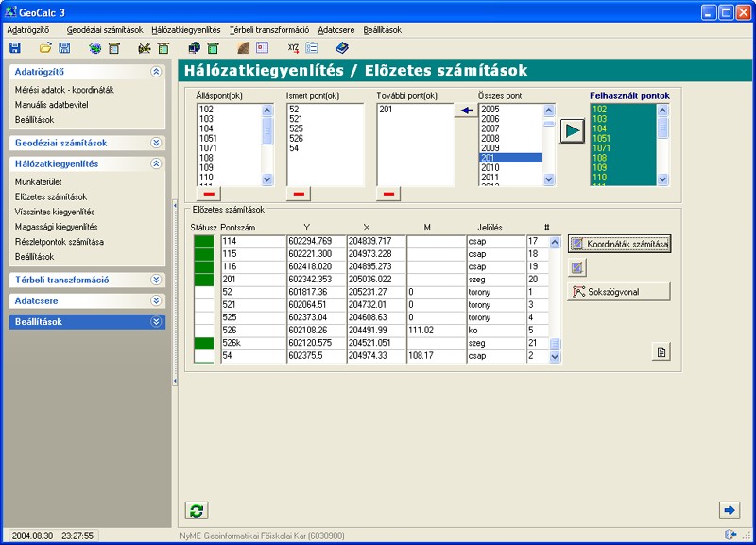Collapse the Hálózatkiegyenlítés panel

click(156, 163)
